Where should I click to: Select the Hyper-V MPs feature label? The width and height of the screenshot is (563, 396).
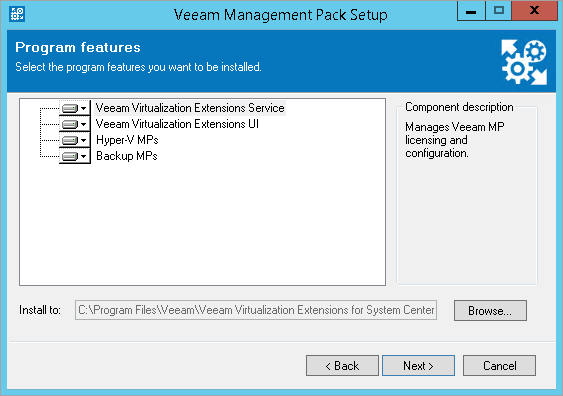(127, 140)
